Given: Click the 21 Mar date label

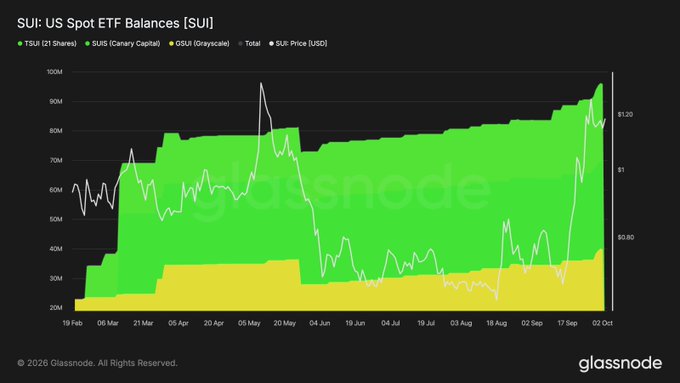Looking at the screenshot, I should coord(143,323).
